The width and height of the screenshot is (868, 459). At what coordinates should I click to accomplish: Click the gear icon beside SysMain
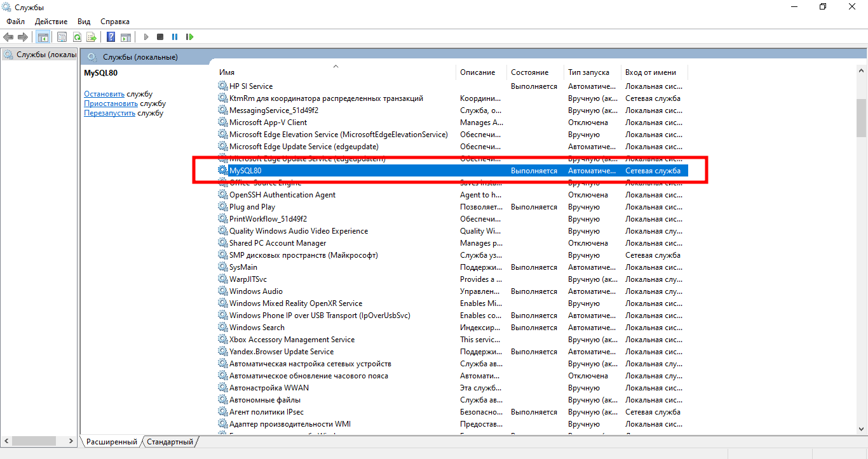(x=222, y=267)
